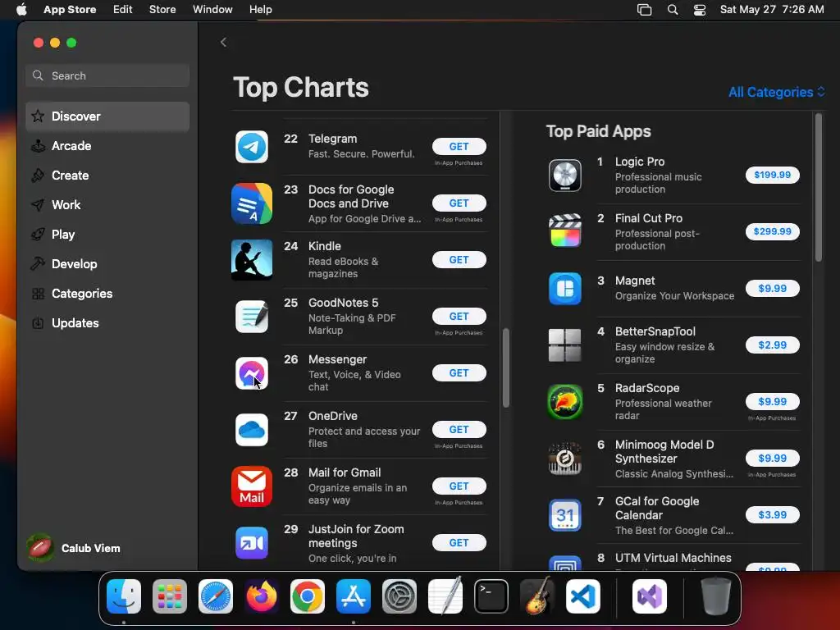Open the Minimoog Model D icon
840x630 pixels.
[565, 459]
